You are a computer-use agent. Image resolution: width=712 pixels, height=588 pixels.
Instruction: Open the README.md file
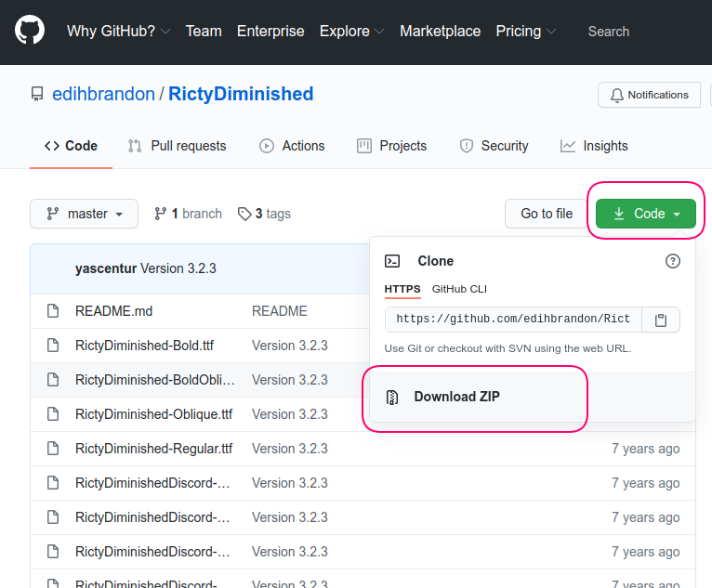[114, 311]
